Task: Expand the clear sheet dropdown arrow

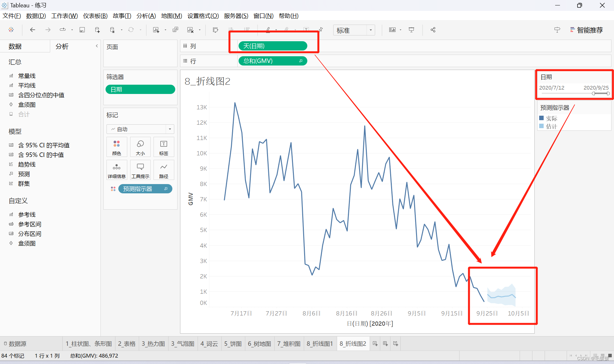Action: coord(200,30)
